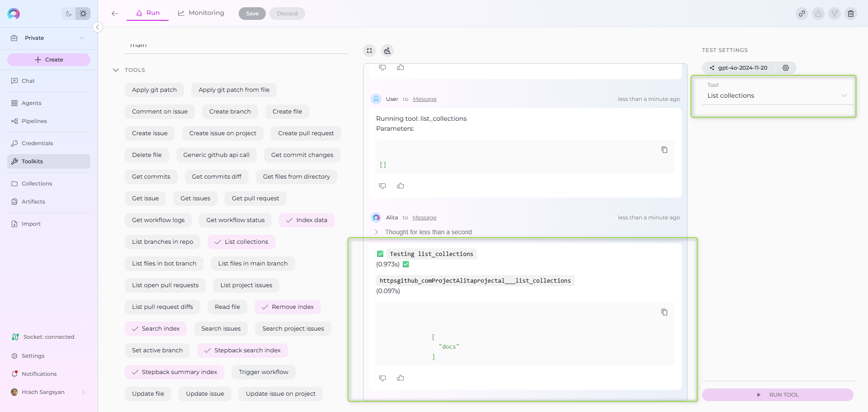This screenshot has width=868, height=412.
Task: Open Agents in the sidebar
Action: tap(49, 103)
